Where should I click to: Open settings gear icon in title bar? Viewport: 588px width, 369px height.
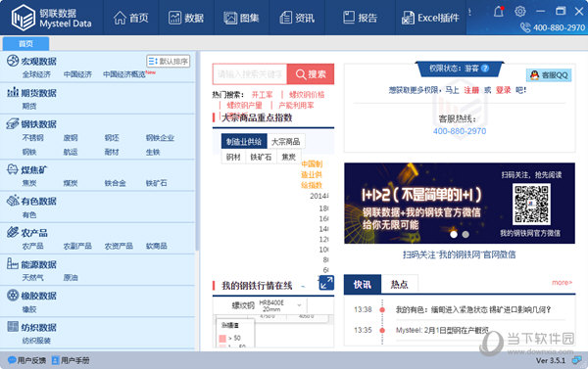click(x=520, y=11)
